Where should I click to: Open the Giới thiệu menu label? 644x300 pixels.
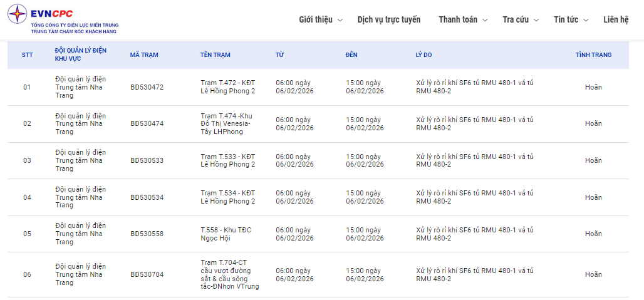pos(316,19)
